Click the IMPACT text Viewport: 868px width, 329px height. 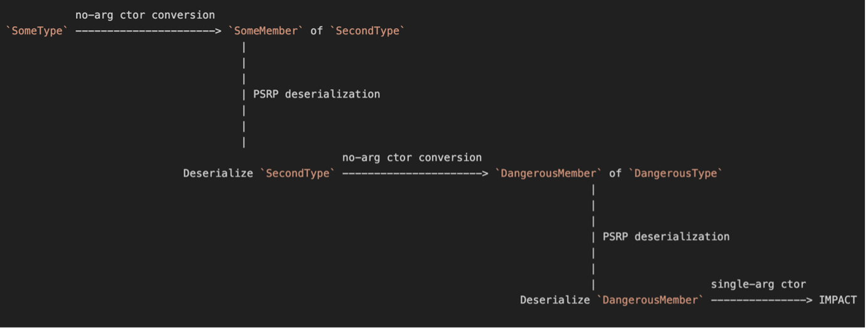point(837,300)
